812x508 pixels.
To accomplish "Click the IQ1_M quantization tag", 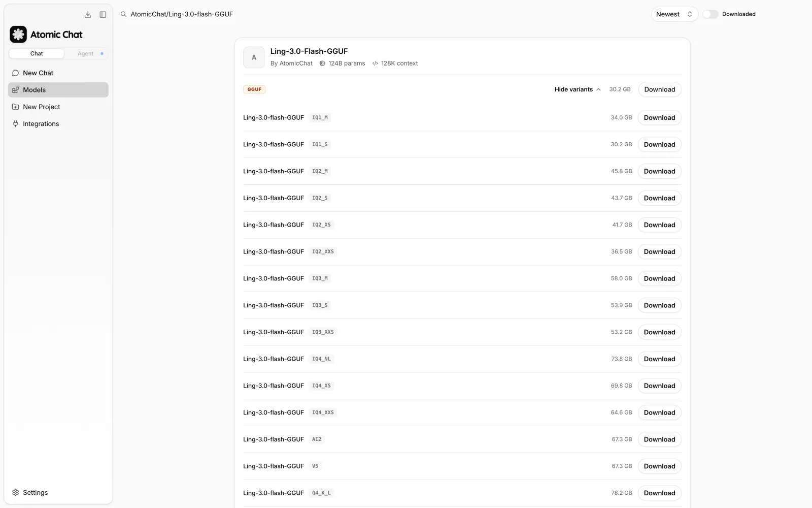I will (x=320, y=117).
